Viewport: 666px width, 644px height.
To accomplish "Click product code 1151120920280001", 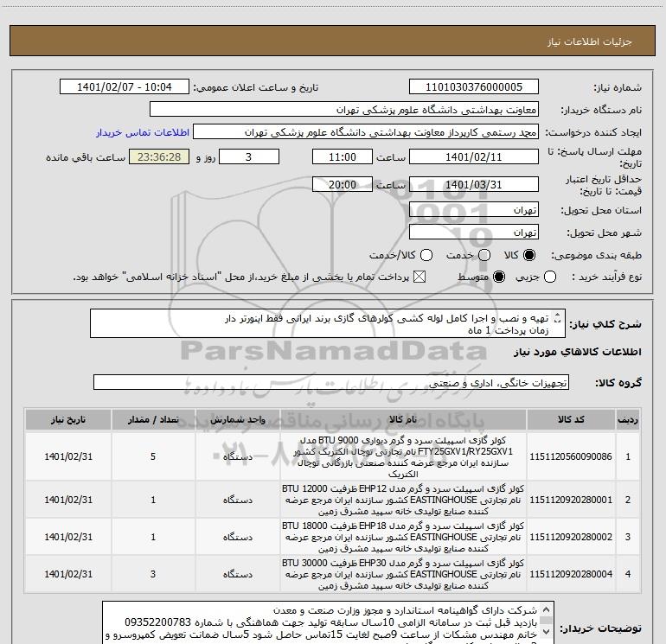I will click(571, 501).
